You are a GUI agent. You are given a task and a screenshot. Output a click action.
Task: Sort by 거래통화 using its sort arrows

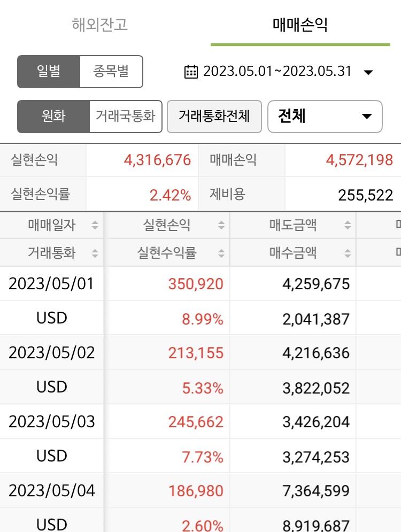[95, 253]
